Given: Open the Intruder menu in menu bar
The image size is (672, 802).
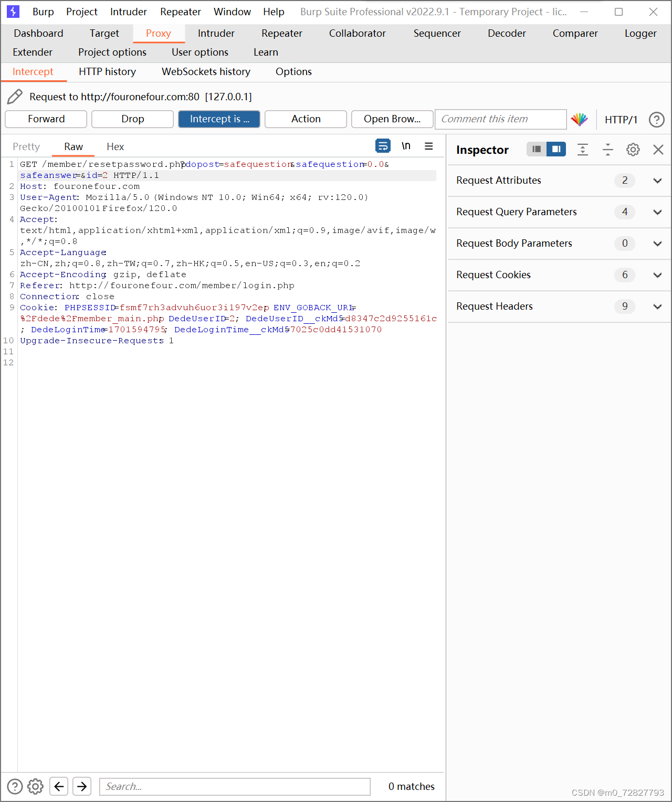Looking at the screenshot, I should coord(129,12).
